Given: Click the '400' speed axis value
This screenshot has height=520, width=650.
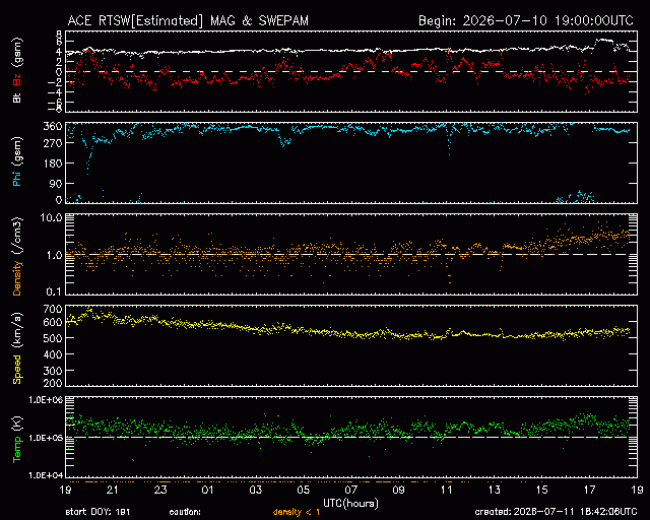Looking at the screenshot, I should click(x=53, y=355).
